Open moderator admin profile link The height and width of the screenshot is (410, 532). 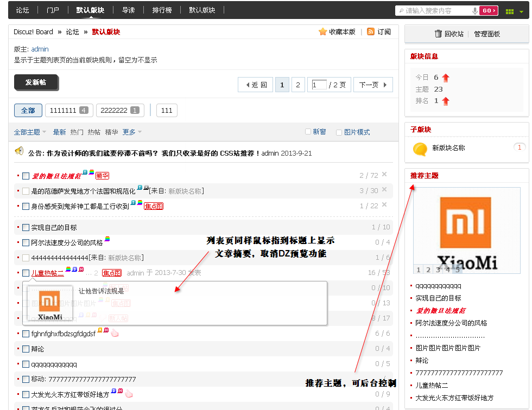click(x=40, y=49)
